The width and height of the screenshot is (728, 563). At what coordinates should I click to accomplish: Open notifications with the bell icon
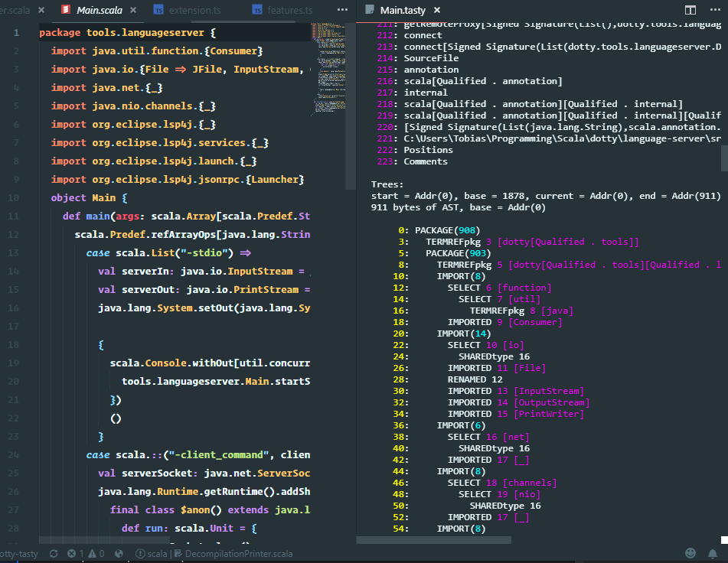coord(713,553)
